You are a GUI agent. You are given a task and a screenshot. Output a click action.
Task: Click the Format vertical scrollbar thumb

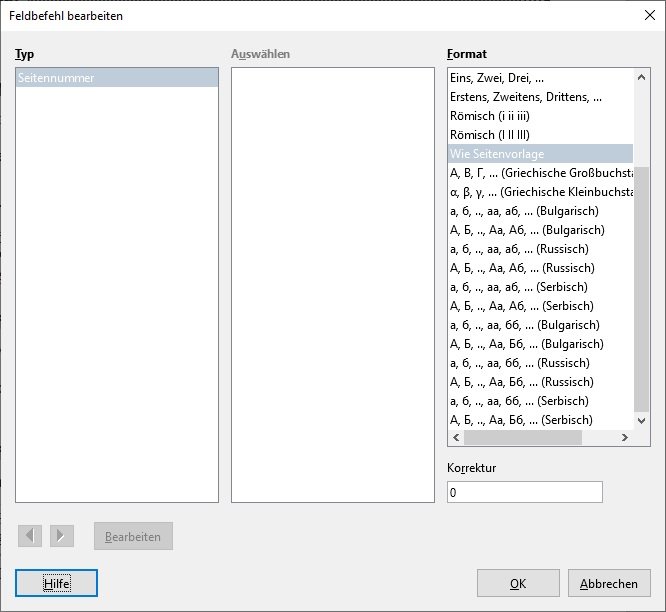click(643, 290)
